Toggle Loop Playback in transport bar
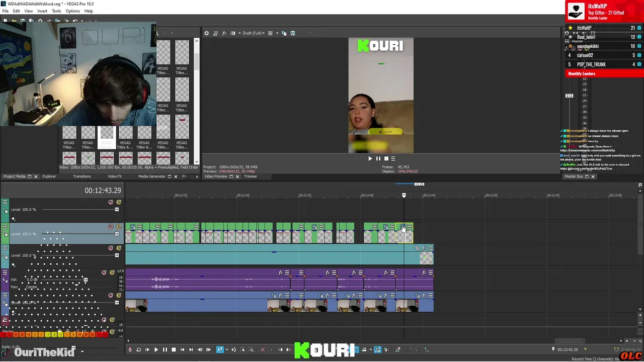The width and height of the screenshot is (644, 362). 138,349
